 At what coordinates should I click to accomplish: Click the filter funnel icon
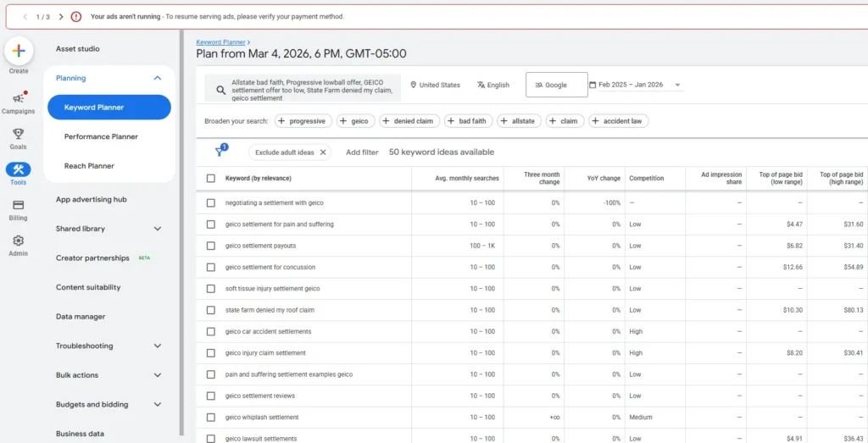click(x=220, y=152)
